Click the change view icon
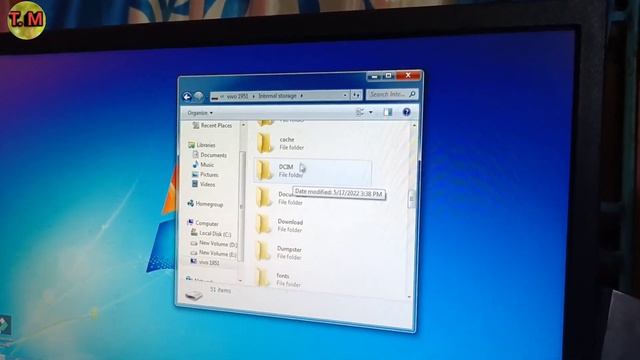Screen dimensions: 640x360 point(360,112)
